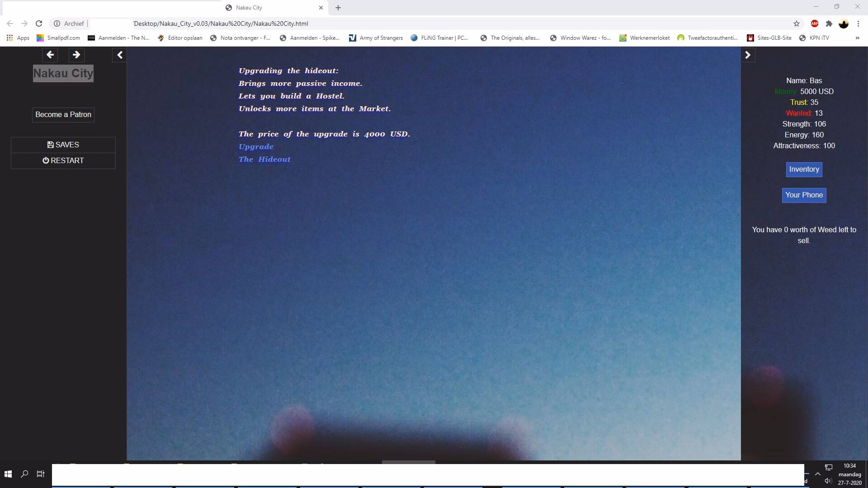Screen dimensions: 868x488
Task: Click the volume tray icon
Action: click(828, 481)
